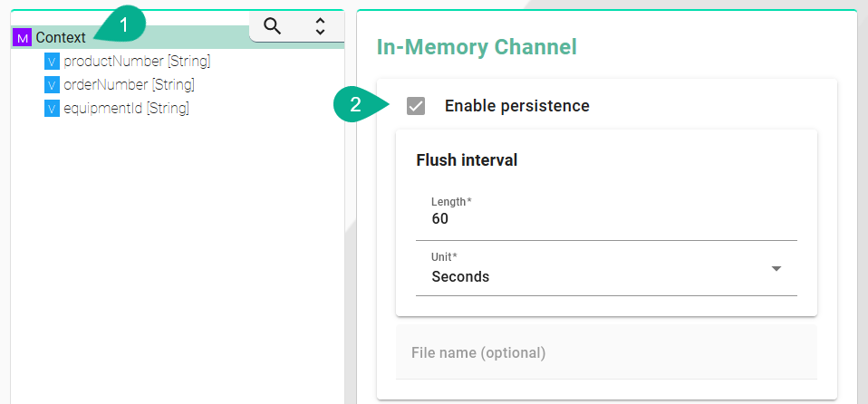Click the Enable persistence label text
The height and width of the screenshot is (404, 868).
coord(516,106)
